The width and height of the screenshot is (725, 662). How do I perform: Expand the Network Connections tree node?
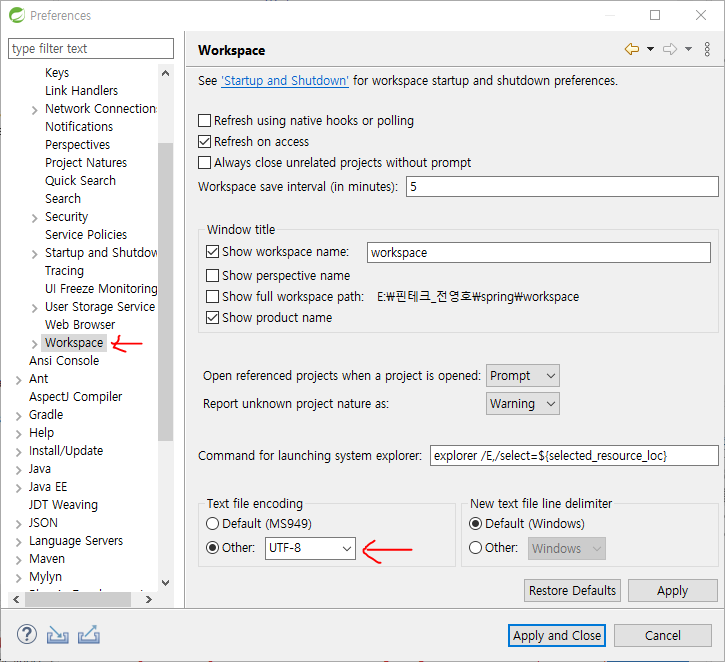(34, 110)
